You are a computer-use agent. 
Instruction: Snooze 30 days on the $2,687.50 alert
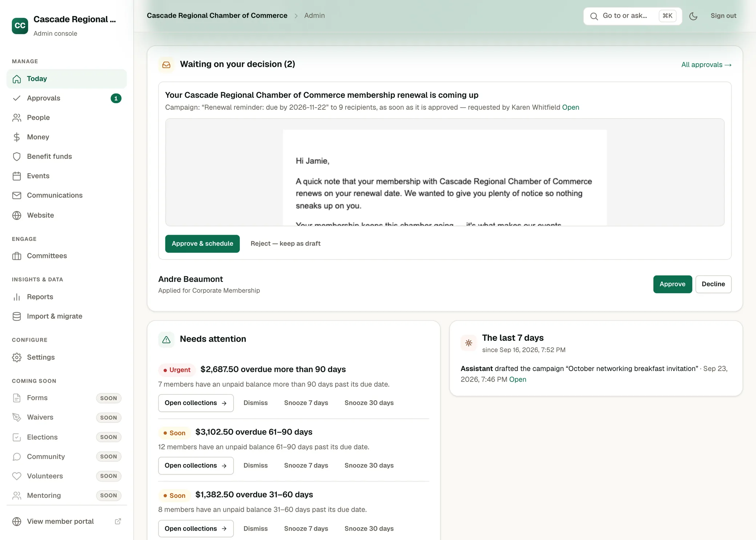[369, 403]
